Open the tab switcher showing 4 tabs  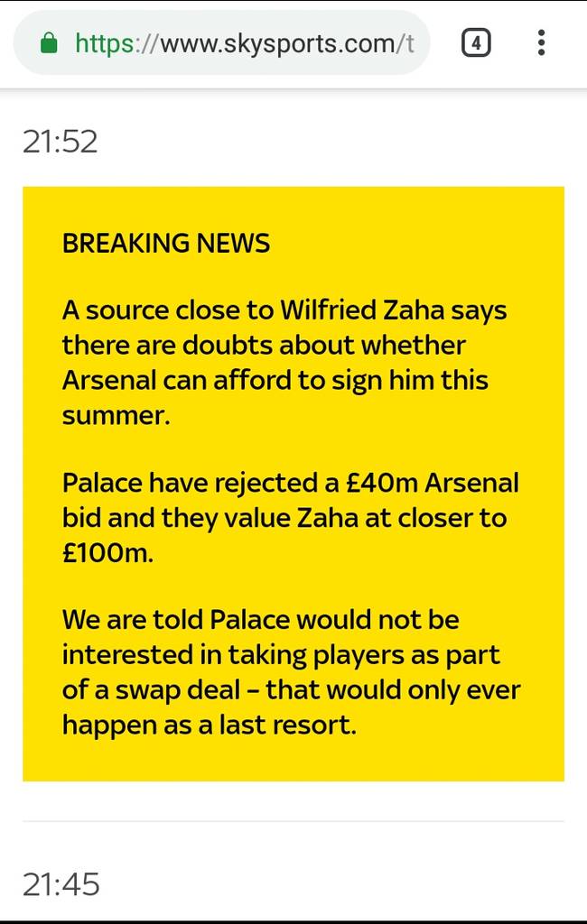click(476, 42)
